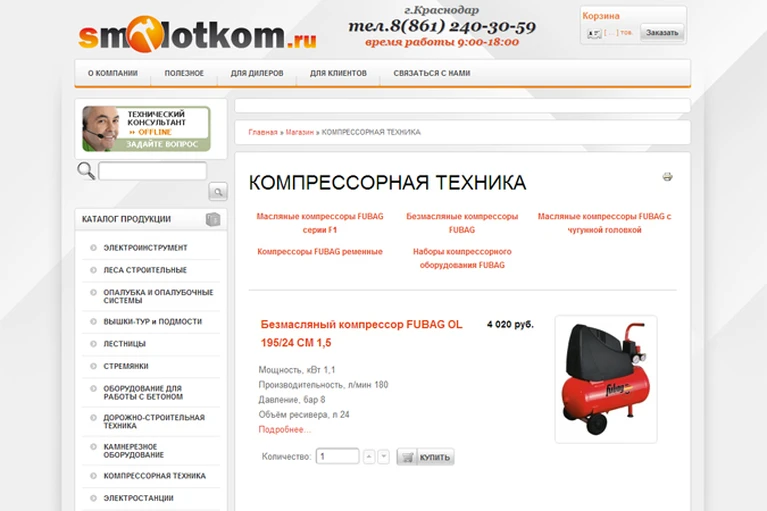The height and width of the screenshot is (511, 767).
Task: Increase quantity with the up arrow
Action: tap(369, 457)
